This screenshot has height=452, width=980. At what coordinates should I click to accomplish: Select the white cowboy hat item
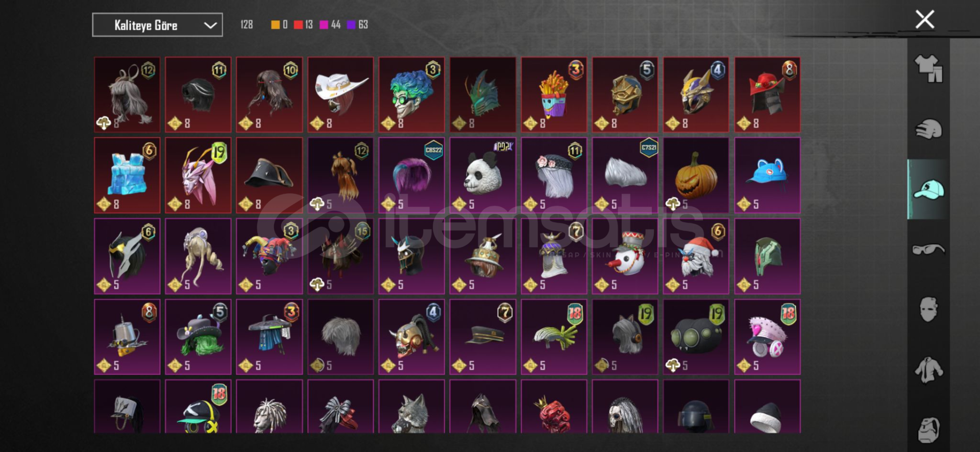coord(340,95)
